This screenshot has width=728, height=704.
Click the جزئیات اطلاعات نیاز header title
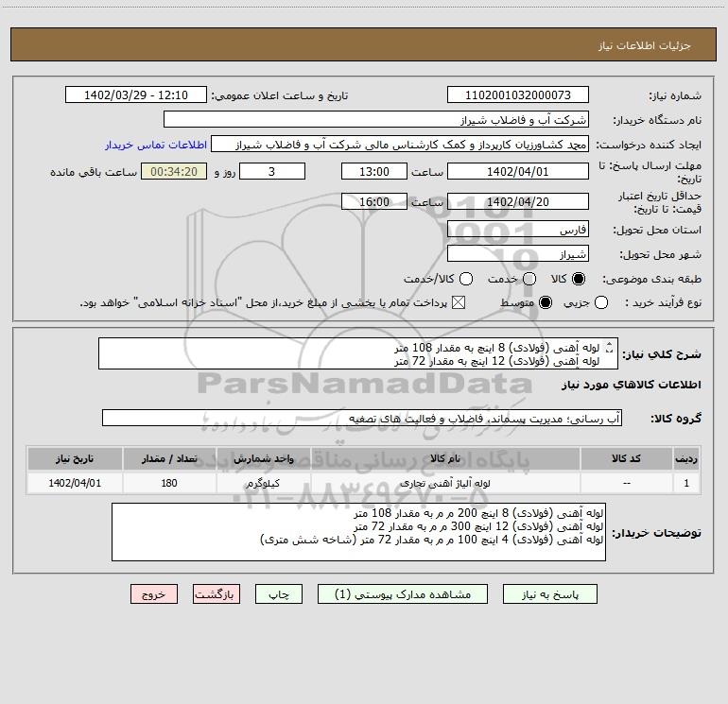645,45
